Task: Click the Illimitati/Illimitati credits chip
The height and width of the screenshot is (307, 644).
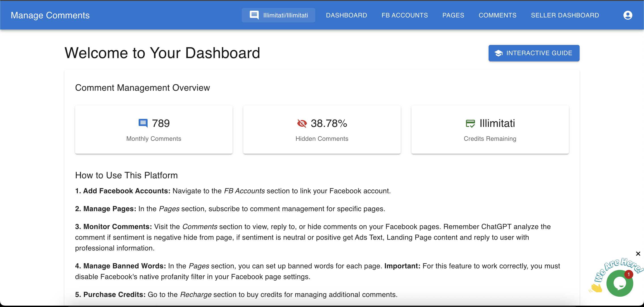Action: click(278, 15)
